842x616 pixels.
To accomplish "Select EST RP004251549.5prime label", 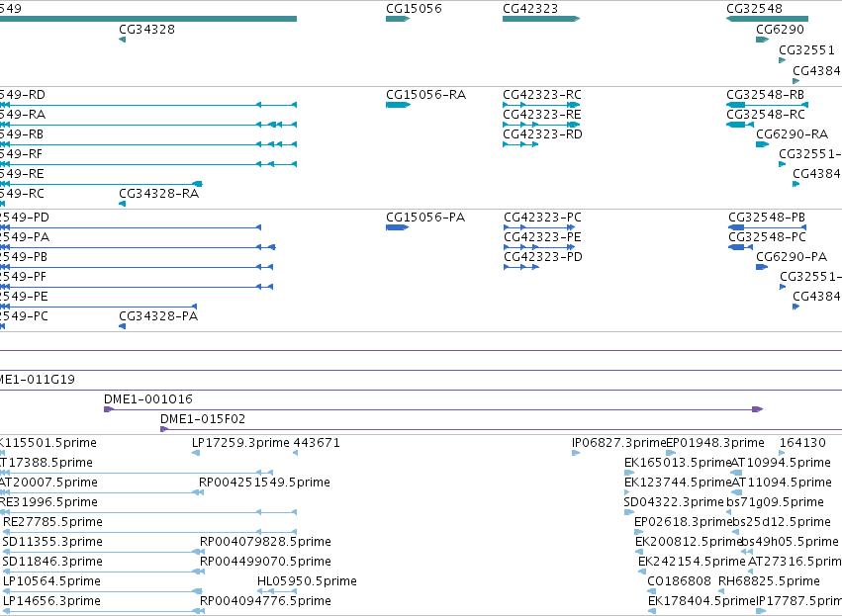I will [x=264, y=483].
